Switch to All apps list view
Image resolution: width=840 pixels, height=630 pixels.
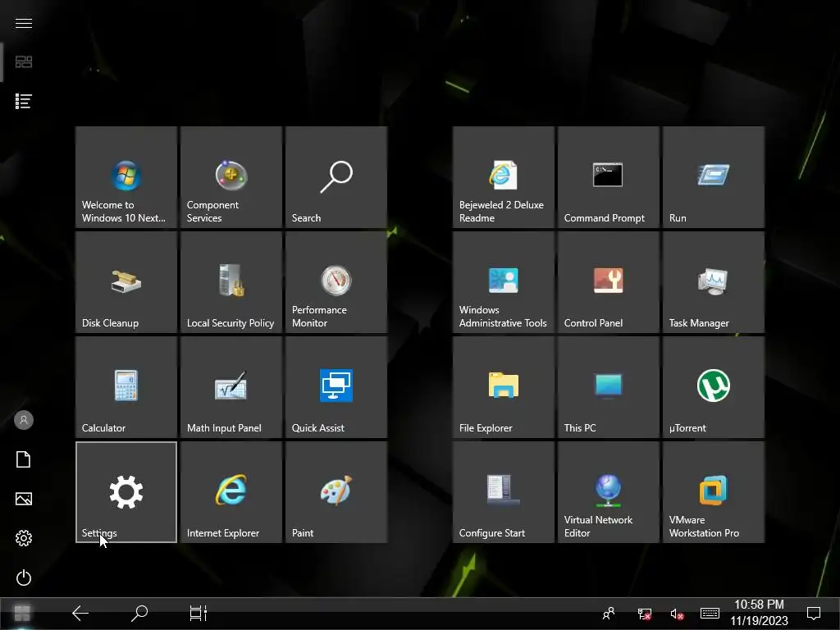click(24, 101)
